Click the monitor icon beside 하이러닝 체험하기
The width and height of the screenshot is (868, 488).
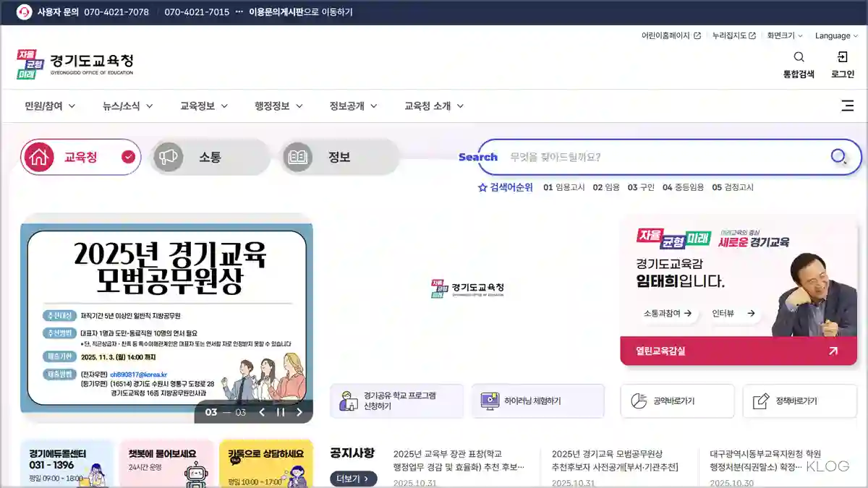[490, 400]
